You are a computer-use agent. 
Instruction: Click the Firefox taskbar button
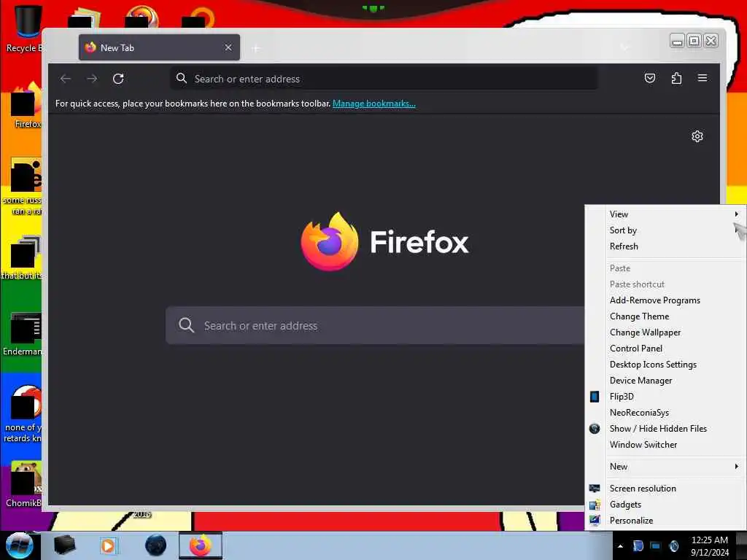pos(201,545)
